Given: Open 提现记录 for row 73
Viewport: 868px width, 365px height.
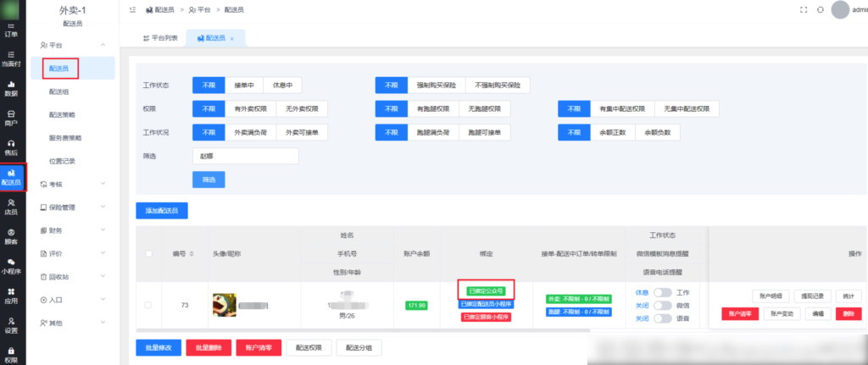Looking at the screenshot, I should [813, 296].
